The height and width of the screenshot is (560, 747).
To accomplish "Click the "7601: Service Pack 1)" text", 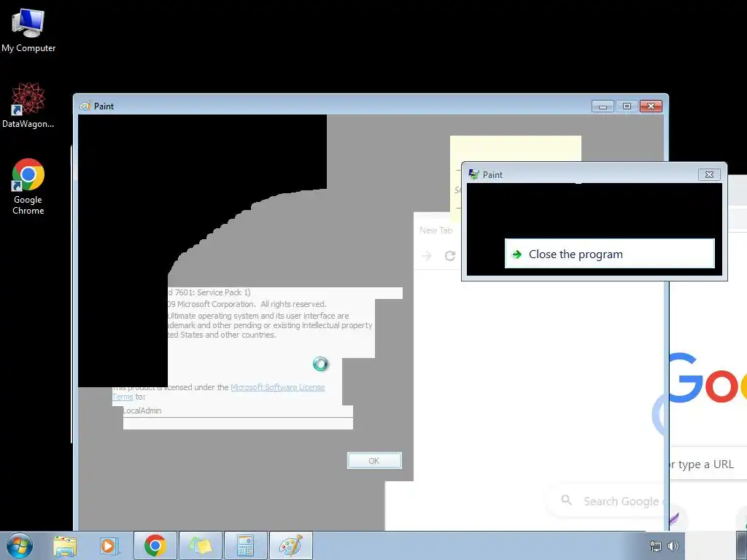I will [x=212, y=292].
